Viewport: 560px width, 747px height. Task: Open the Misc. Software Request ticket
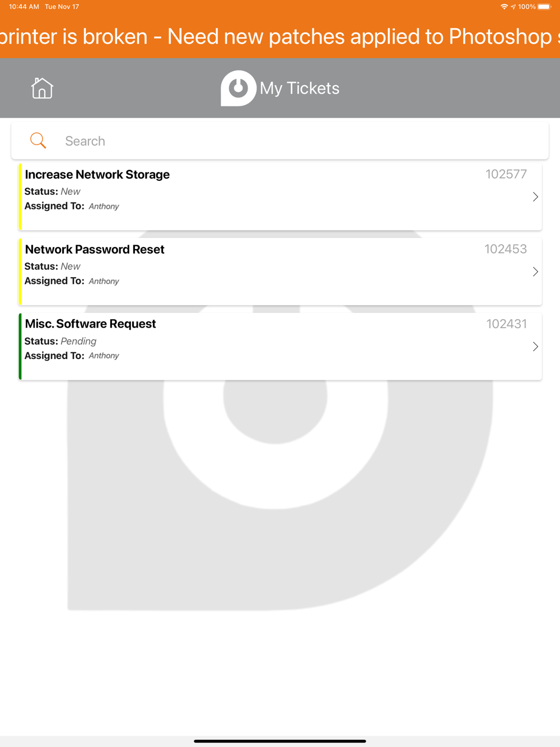click(280, 347)
